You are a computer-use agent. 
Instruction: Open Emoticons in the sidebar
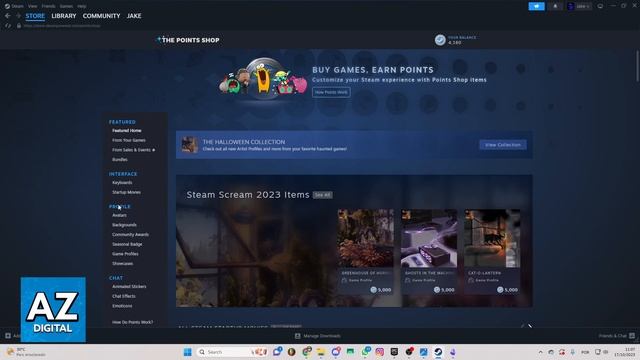click(x=122, y=306)
